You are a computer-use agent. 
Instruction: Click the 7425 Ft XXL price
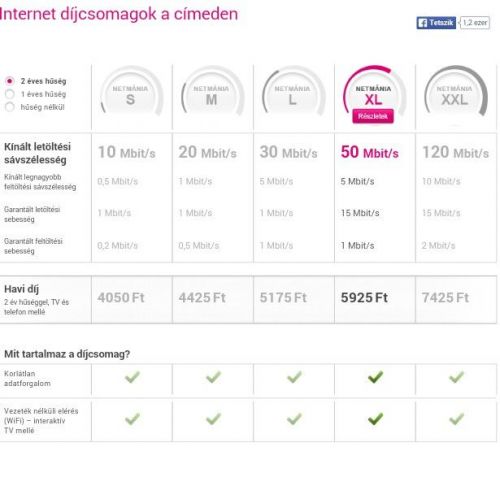[445, 298]
